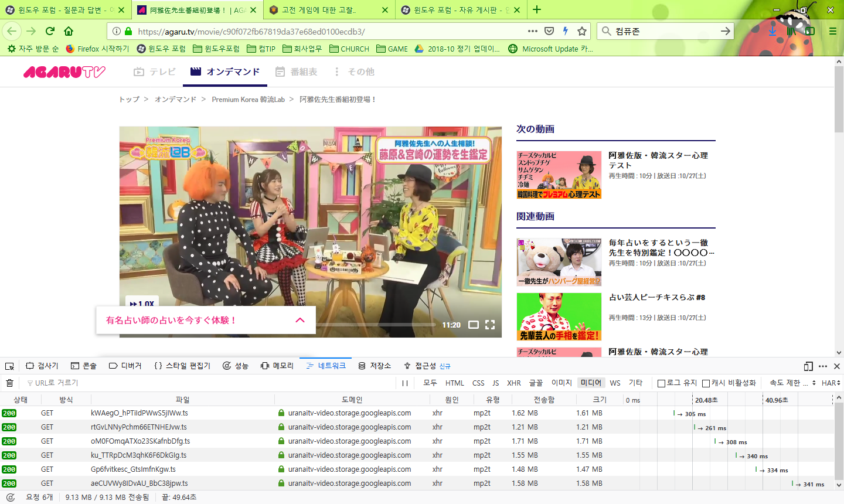Select the テレビ site navigation tab

155,71
